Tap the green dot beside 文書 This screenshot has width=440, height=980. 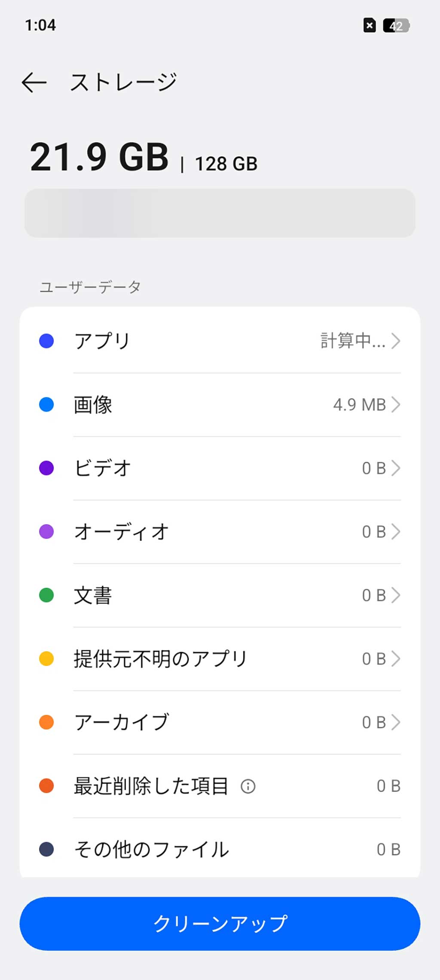point(46,595)
